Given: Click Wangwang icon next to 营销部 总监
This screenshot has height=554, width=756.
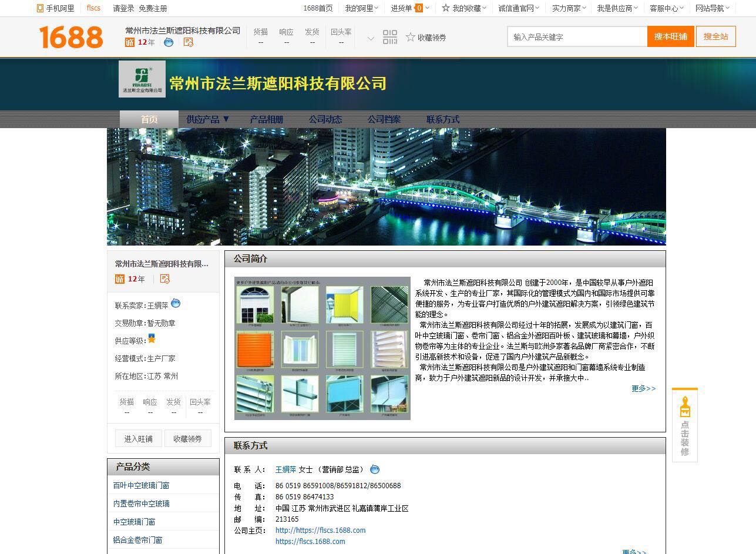Looking at the screenshot, I should pyautogui.click(x=375, y=469).
